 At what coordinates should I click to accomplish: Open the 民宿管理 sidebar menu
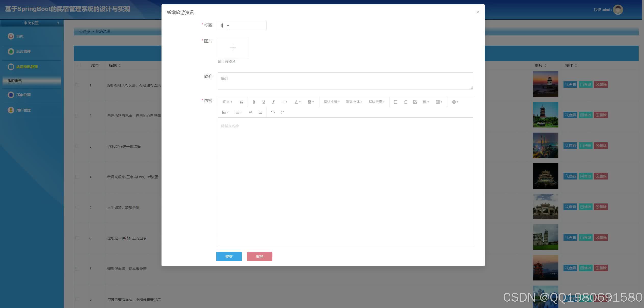click(x=23, y=95)
